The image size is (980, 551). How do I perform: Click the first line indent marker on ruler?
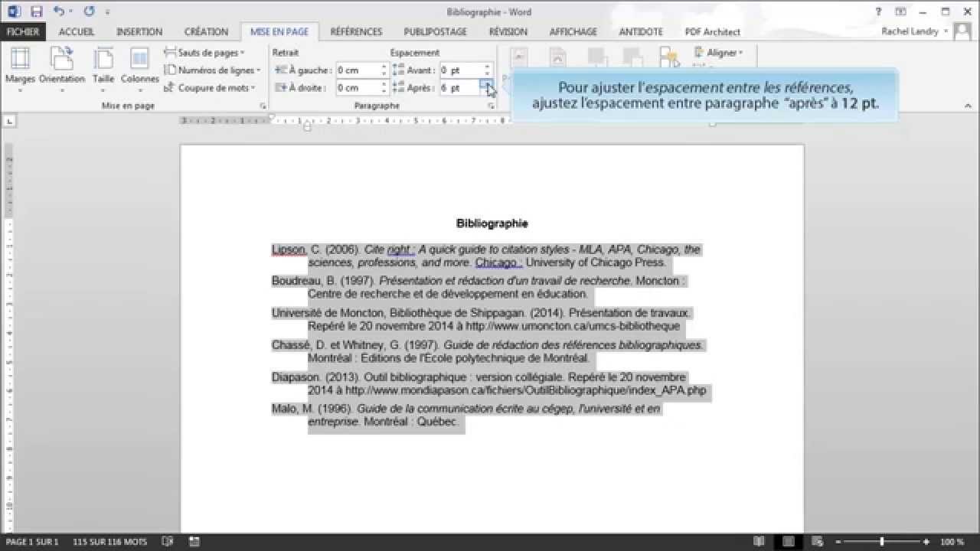(272, 117)
